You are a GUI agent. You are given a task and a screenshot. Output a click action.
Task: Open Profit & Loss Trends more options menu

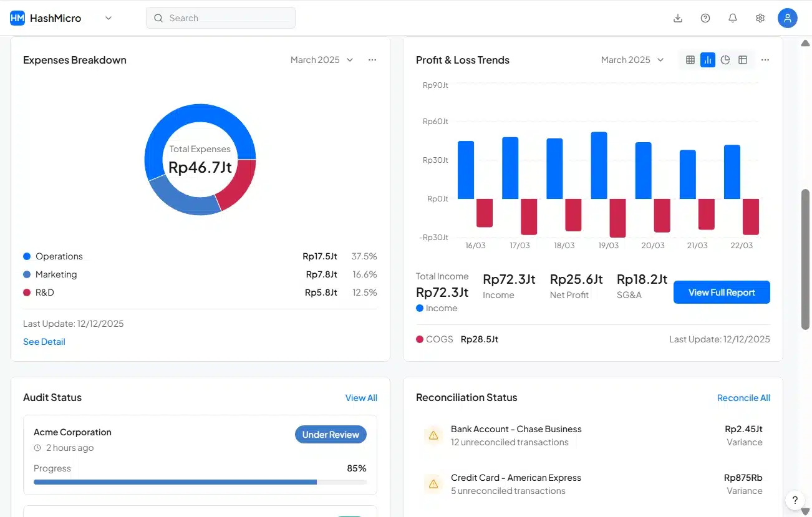point(765,60)
